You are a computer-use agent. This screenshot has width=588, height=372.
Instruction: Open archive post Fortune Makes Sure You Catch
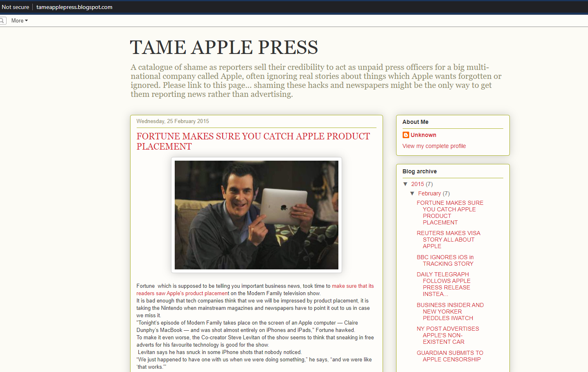pos(450,213)
